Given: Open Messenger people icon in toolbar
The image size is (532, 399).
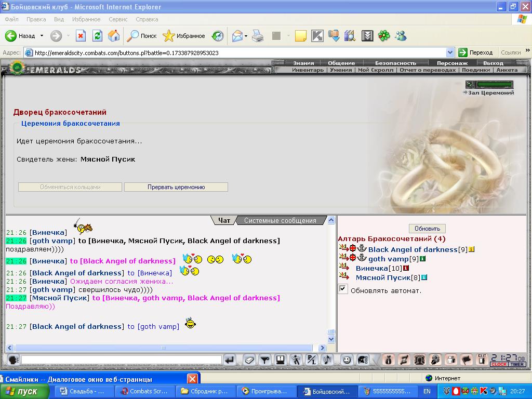Looking at the screenshot, I should 401,36.
